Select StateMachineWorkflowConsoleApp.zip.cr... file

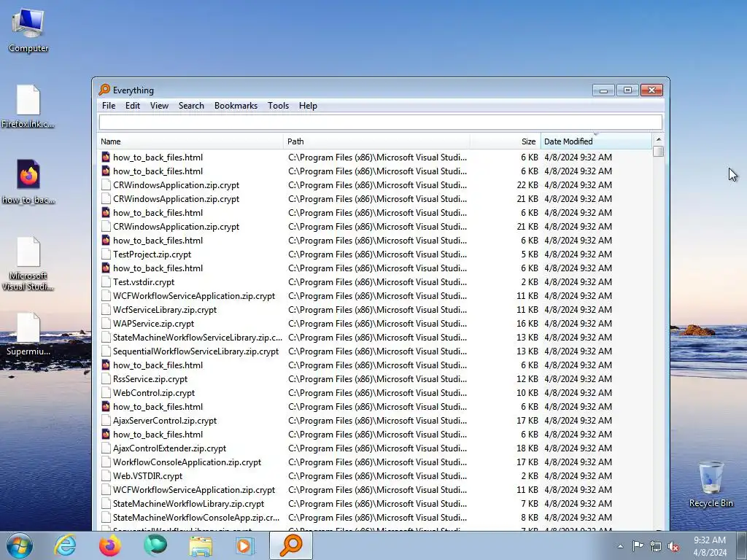(374, 517)
